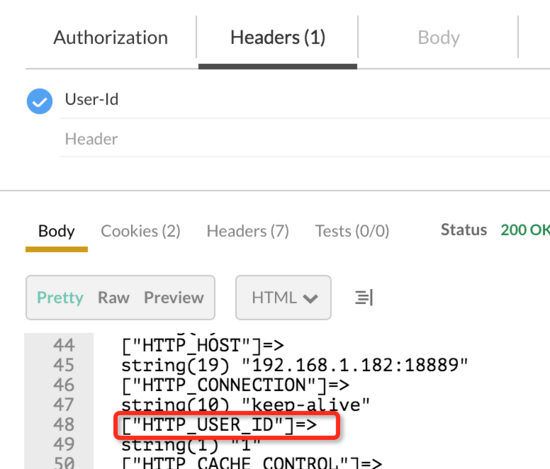Screen dimensions: 550x469
Task: Click the wrap lines icon
Action: (x=364, y=297)
